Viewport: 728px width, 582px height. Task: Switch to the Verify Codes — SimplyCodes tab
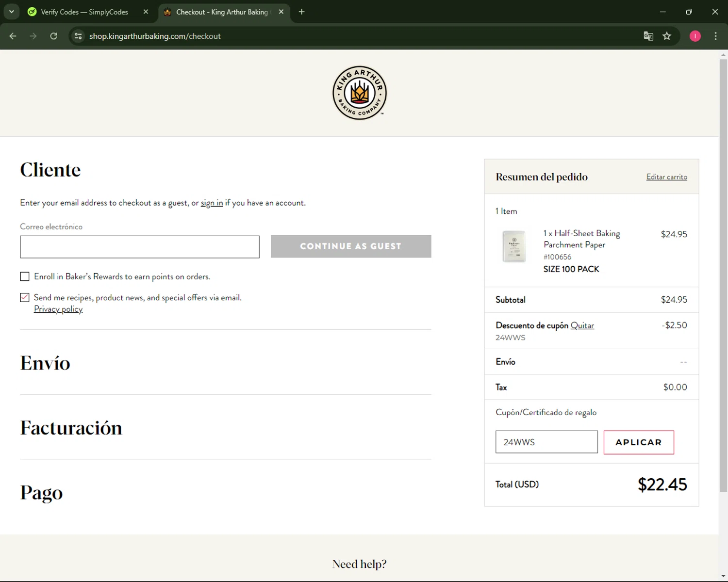pos(84,12)
